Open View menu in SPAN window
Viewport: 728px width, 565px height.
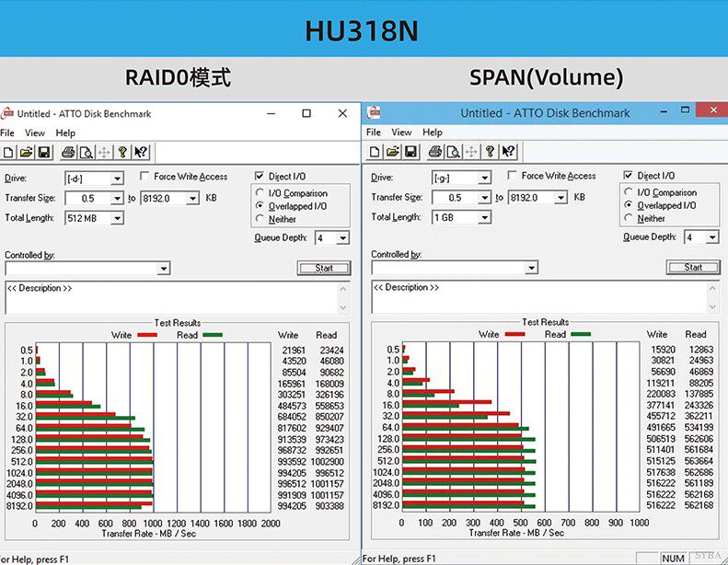[x=401, y=133]
